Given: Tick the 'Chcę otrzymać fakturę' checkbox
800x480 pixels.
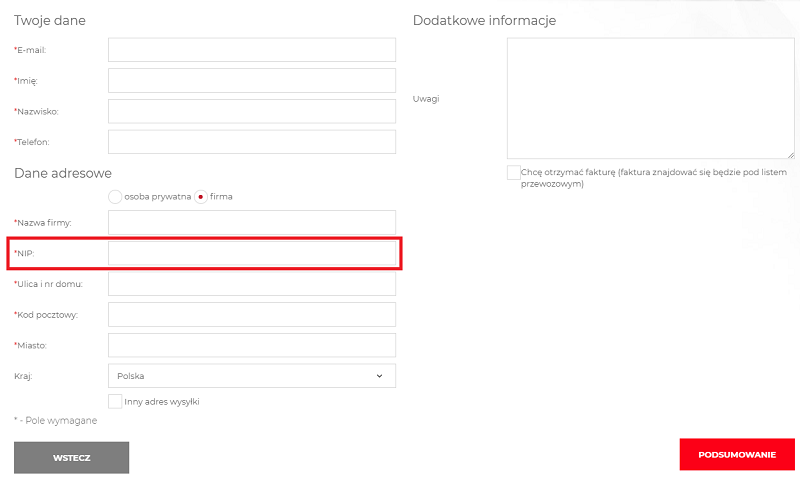Looking at the screenshot, I should click(x=514, y=173).
